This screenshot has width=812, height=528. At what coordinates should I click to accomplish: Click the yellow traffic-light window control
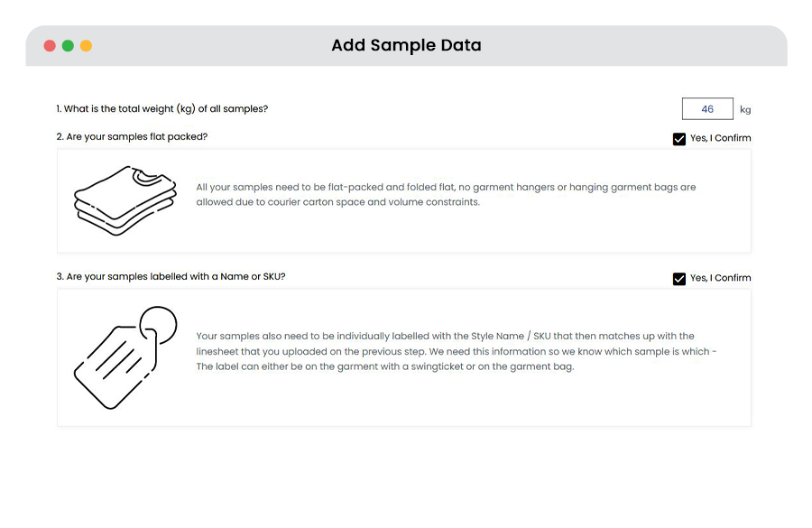[x=85, y=44]
